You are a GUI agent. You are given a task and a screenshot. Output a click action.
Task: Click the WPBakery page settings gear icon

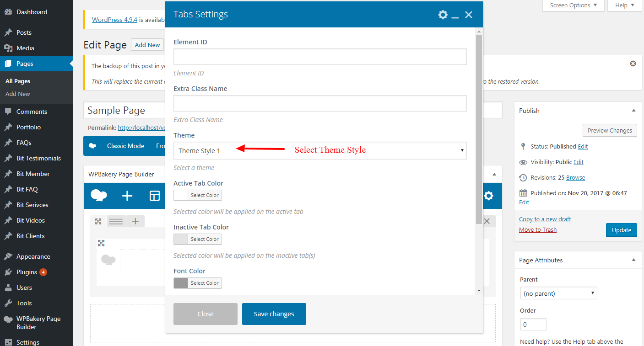coord(488,196)
